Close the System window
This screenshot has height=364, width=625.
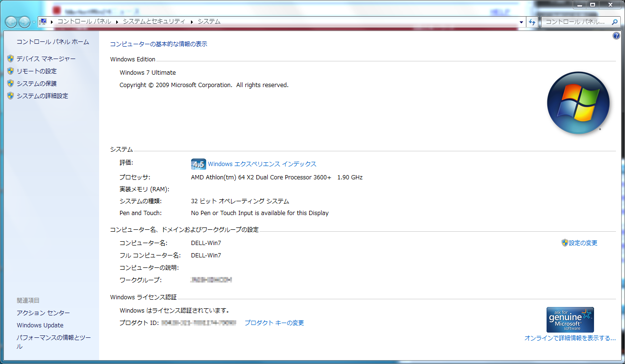pyautogui.click(x=610, y=4)
